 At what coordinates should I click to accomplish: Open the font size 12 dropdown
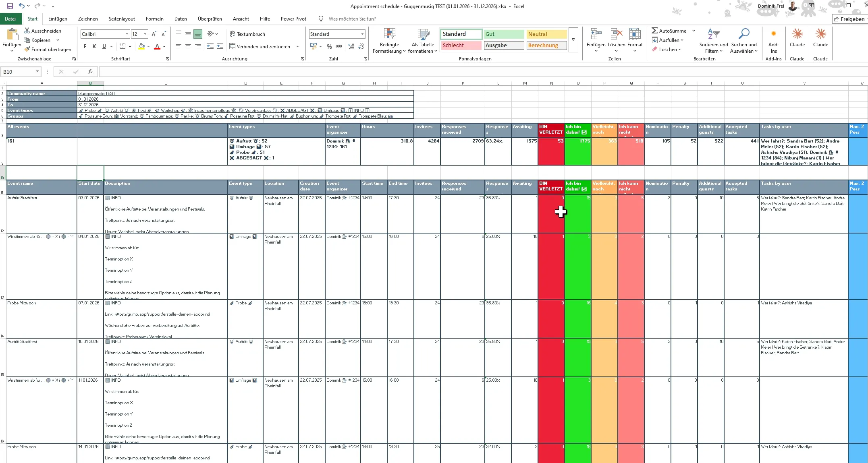tap(145, 34)
